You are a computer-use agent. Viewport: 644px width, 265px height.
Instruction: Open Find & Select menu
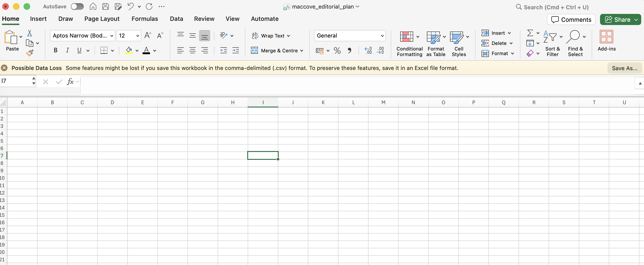coord(575,44)
